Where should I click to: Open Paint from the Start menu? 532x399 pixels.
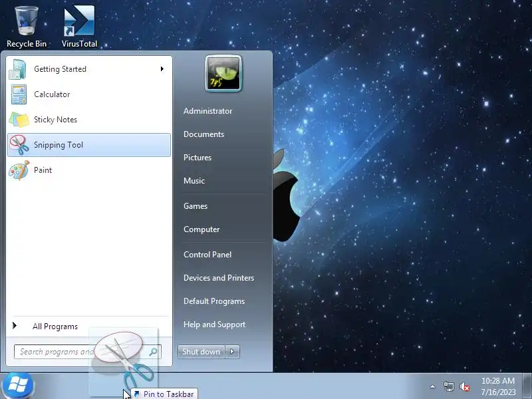pyautogui.click(x=89, y=170)
